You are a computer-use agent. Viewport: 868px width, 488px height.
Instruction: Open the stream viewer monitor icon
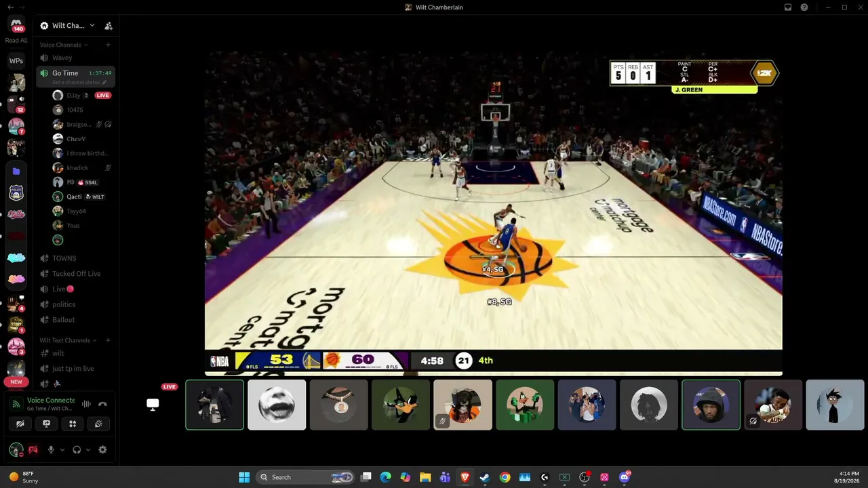point(153,405)
